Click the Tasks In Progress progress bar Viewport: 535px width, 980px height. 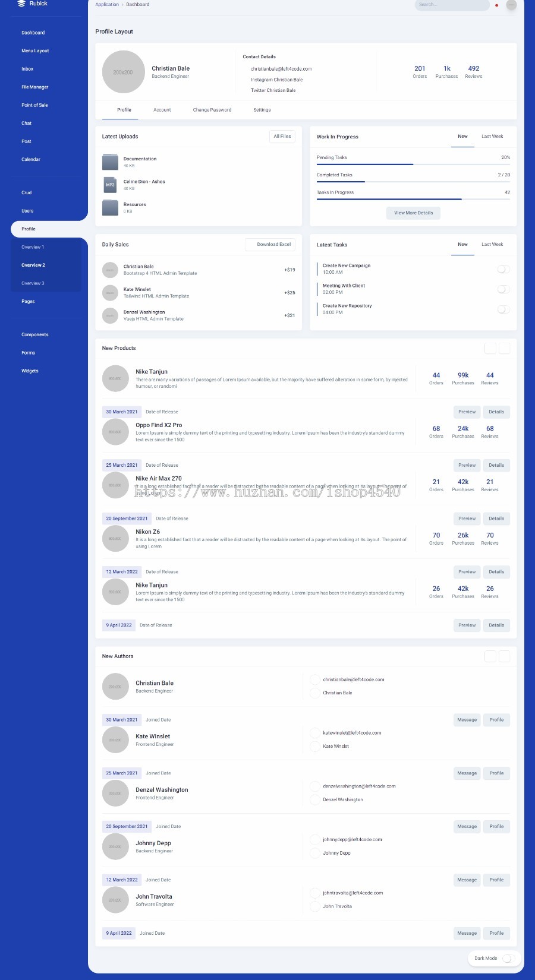(x=413, y=200)
